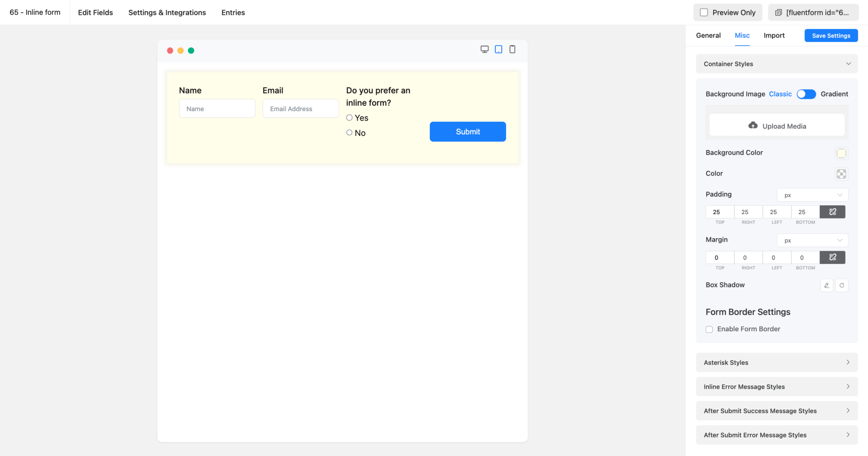Toggle Classic to Gradient background switch
Image resolution: width=868 pixels, height=456 pixels.
(806, 94)
